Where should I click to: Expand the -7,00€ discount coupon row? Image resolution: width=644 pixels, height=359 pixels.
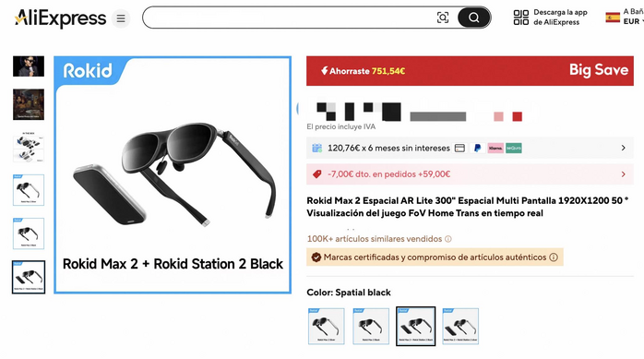(470, 174)
